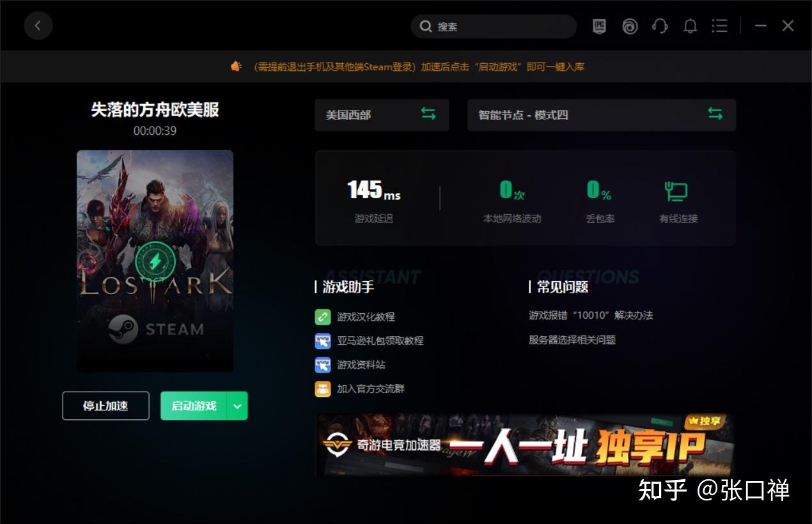Open the 智能节点 - 模式四 selector

click(x=602, y=115)
